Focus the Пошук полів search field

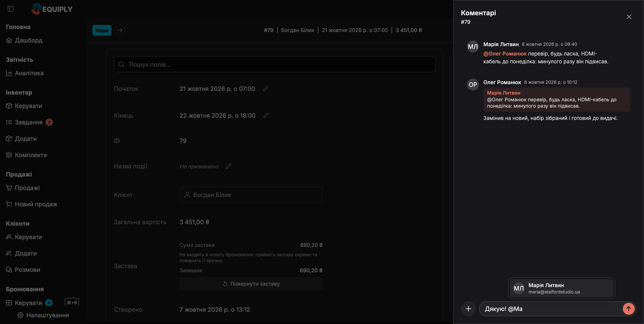click(x=275, y=64)
